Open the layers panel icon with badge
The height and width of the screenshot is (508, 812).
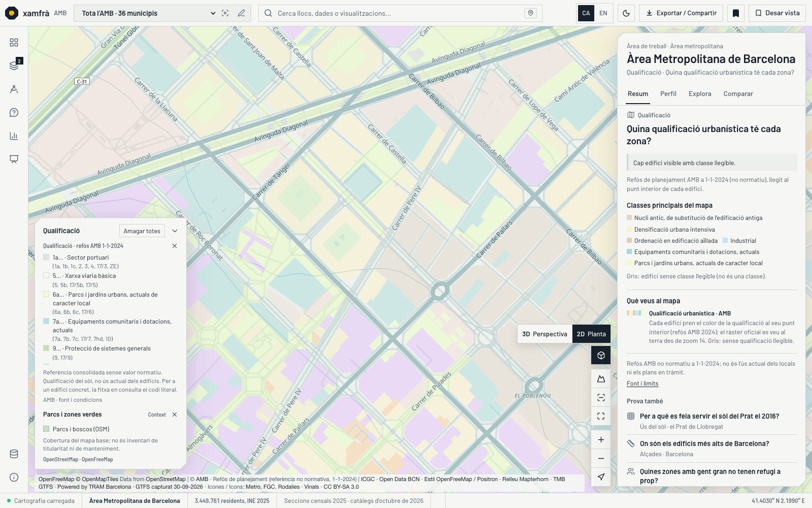pyautogui.click(x=14, y=66)
